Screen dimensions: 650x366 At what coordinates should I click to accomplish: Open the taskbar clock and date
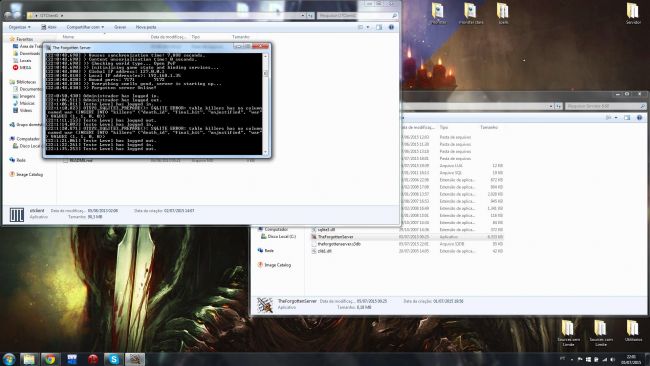pyautogui.click(x=632, y=359)
